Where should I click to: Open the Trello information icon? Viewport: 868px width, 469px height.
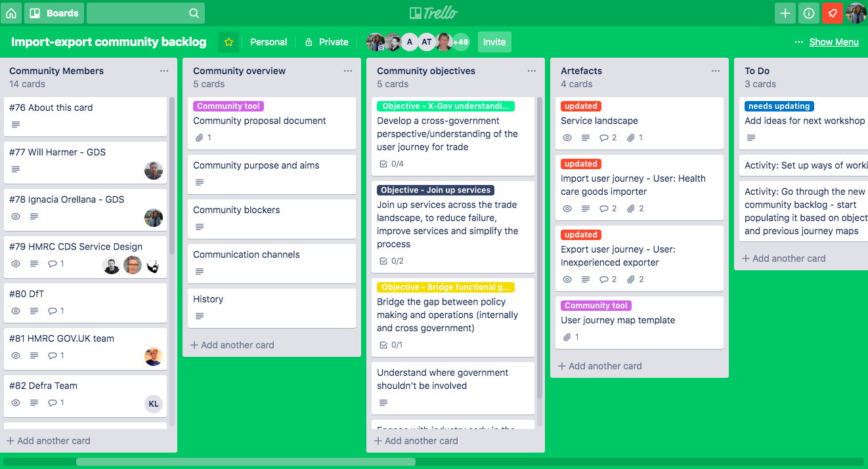point(808,13)
